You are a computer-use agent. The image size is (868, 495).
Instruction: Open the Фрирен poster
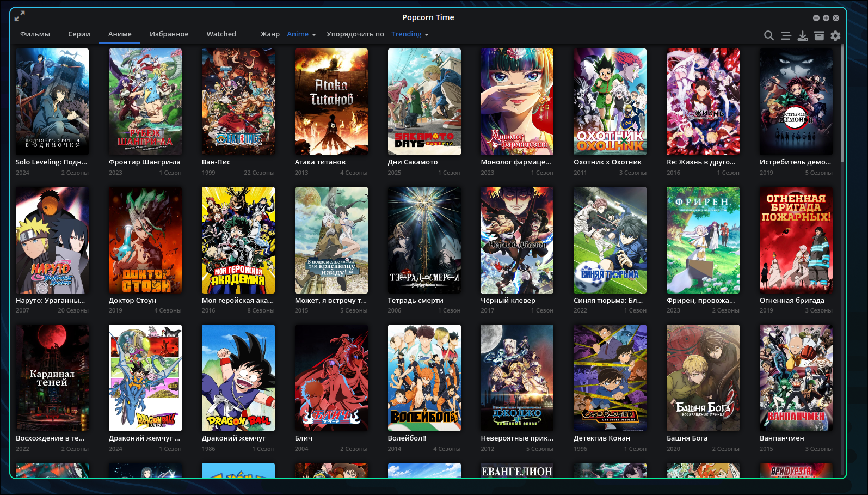pyautogui.click(x=703, y=240)
